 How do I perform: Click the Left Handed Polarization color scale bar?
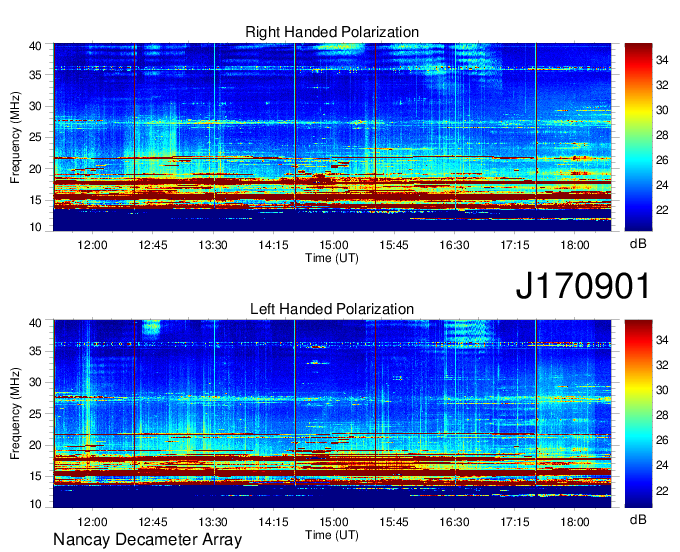tap(638, 414)
